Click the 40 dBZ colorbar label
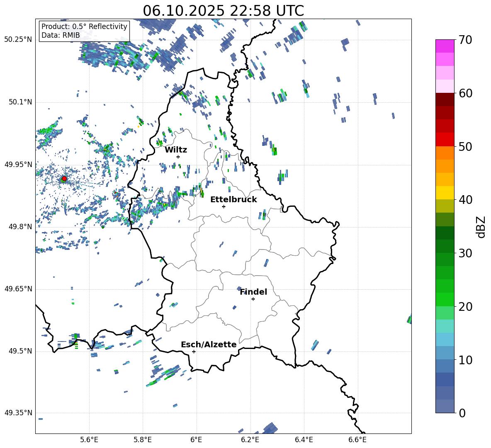The height and width of the screenshot is (448, 491). coord(465,200)
